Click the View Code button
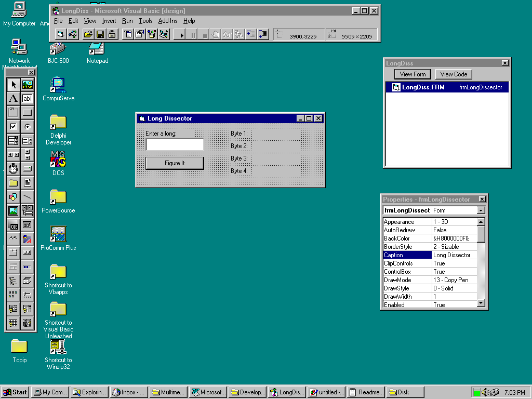This screenshot has width=532, height=399. (454, 74)
